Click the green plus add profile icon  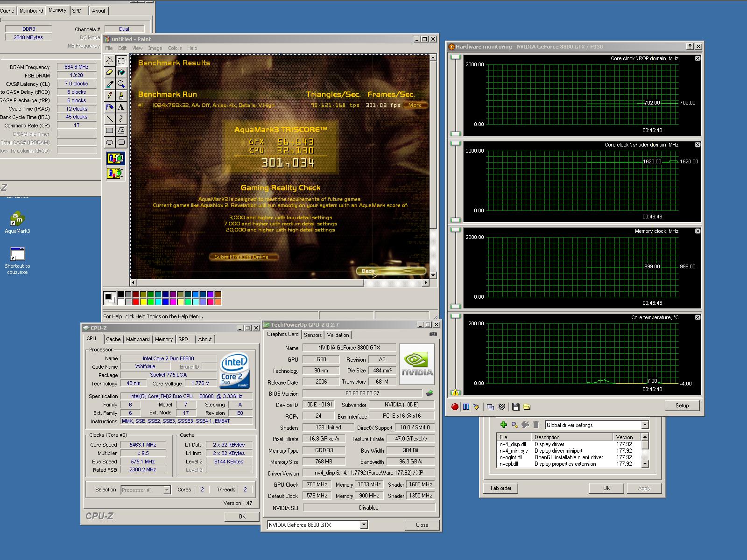pos(503,425)
